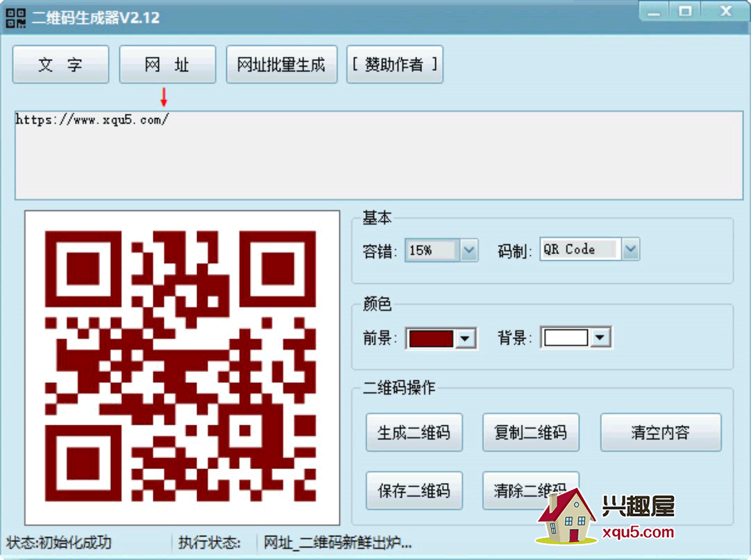
Task: Click the 保存二维码 save button
Action: [x=414, y=491]
